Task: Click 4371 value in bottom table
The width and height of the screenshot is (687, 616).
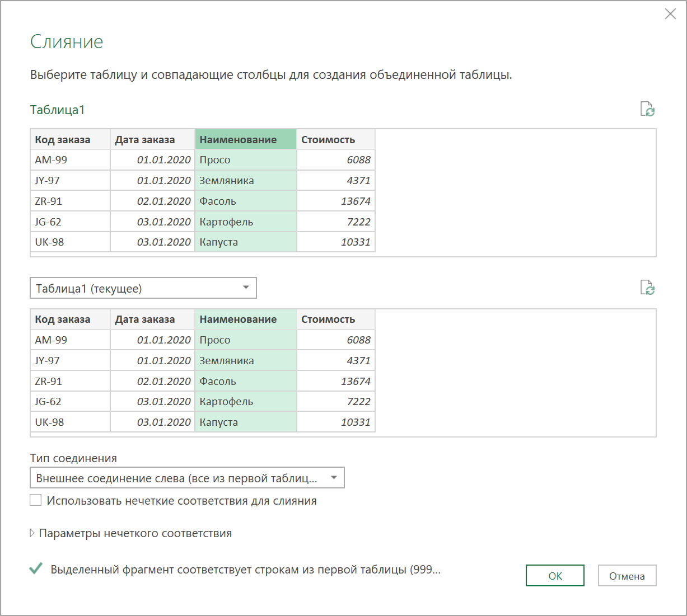Action: (x=336, y=361)
